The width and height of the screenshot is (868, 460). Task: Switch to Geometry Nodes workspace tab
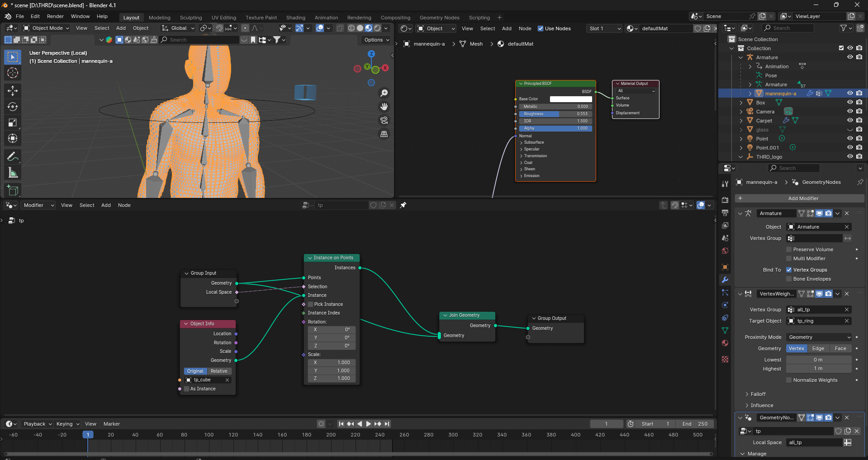[x=439, y=18]
